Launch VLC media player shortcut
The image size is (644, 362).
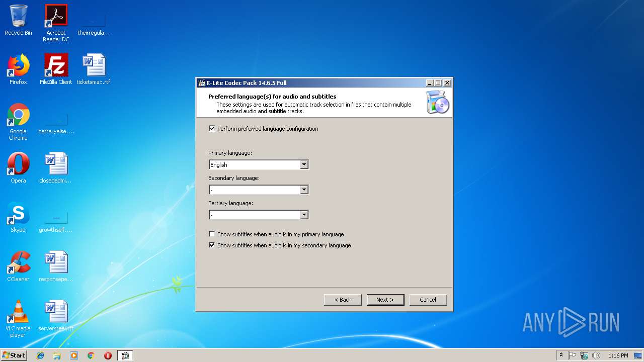pyautogui.click(x=18, y=319)
